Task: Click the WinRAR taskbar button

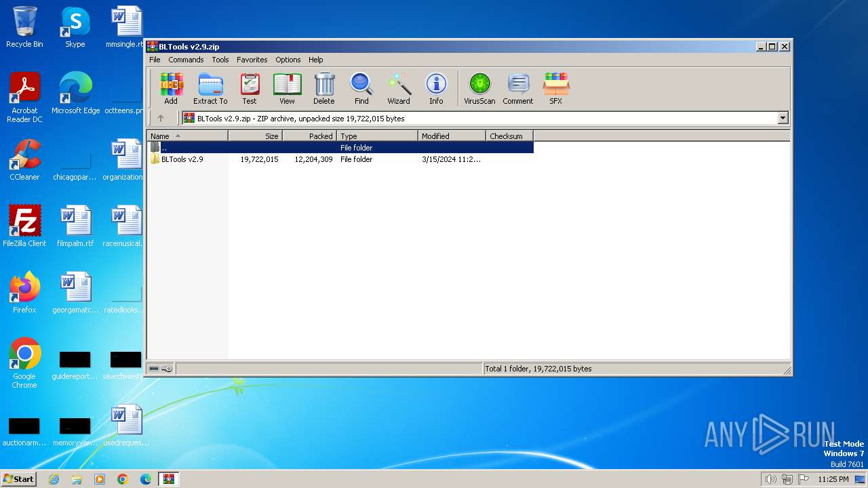Action: pyautogui.click(x=168, y=479)
